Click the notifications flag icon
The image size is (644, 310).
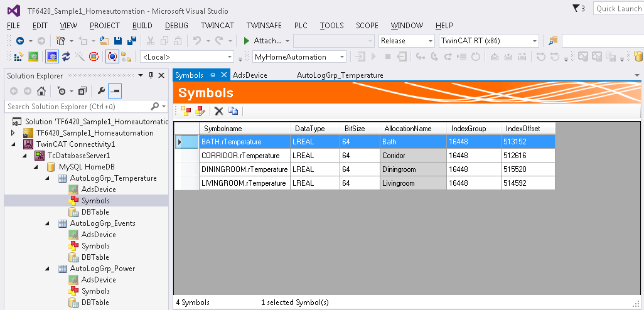point(576,8)
